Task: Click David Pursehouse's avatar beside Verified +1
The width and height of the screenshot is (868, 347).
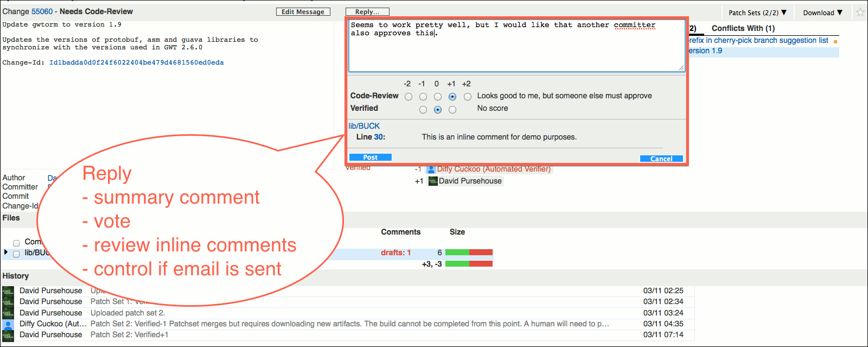Action: pyautogui.click(x=433, y=181)
